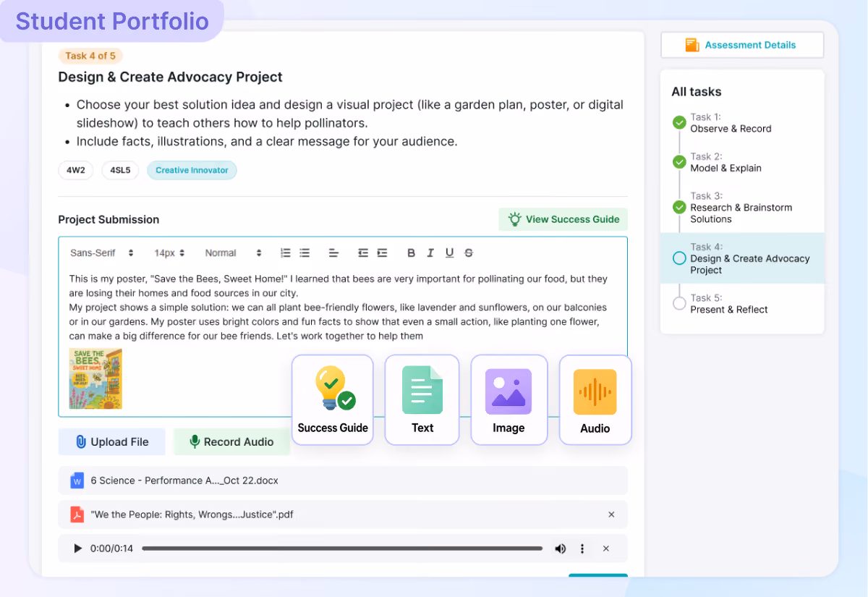This screenshot has width=868, height=597.
Task: Increase the text indent
Action: coord(382,253)
